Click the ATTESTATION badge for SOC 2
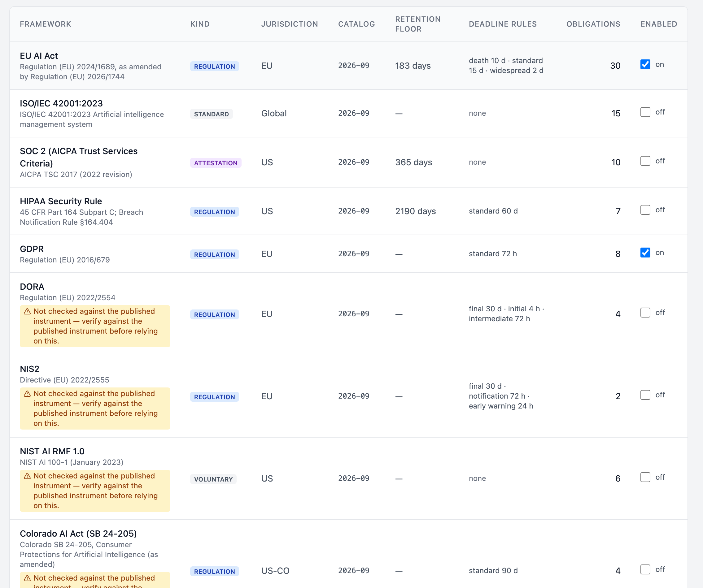This screenshot has height=588, width=703. tap(216, 163)
